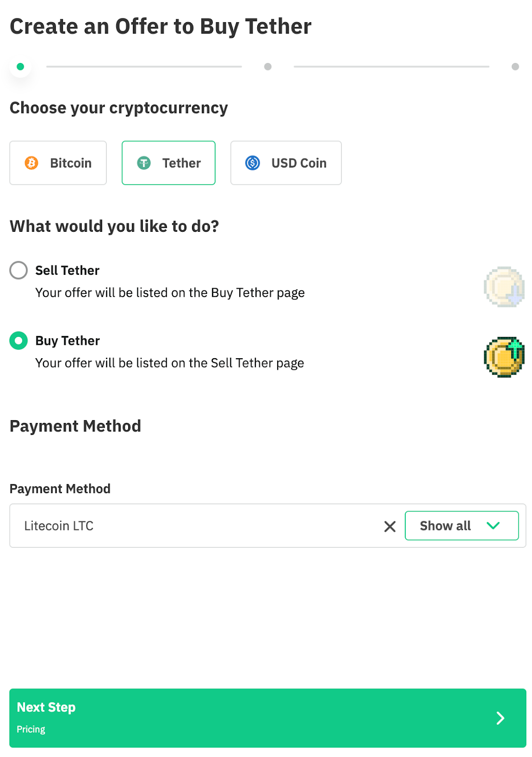This screenshot has width=532, height=757.
Task: Click the first active green progress dot
Action: pos(20,67)
